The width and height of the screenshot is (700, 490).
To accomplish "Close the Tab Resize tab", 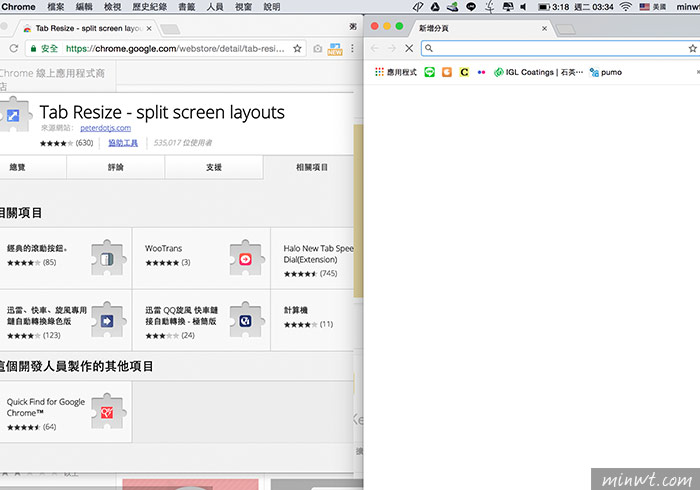I will [149, 28].
